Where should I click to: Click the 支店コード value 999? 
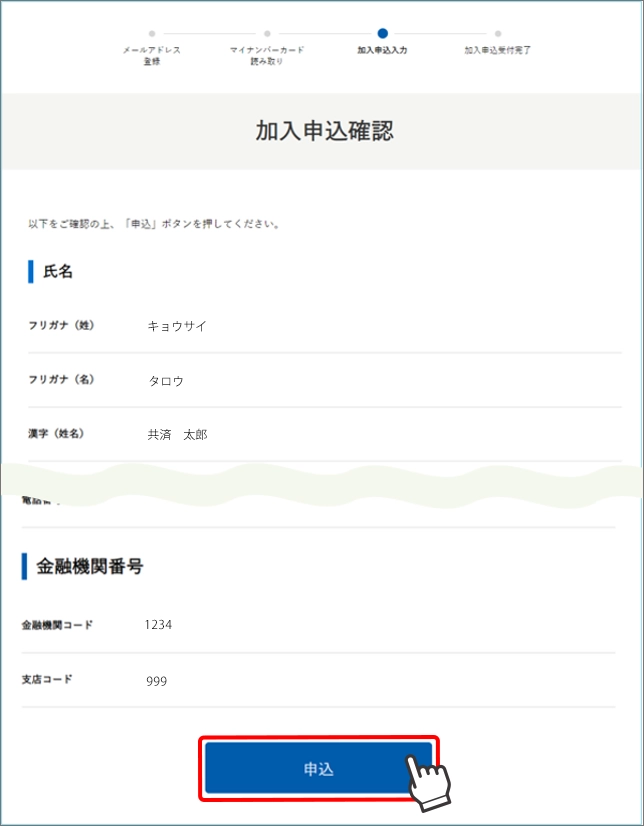156,681
